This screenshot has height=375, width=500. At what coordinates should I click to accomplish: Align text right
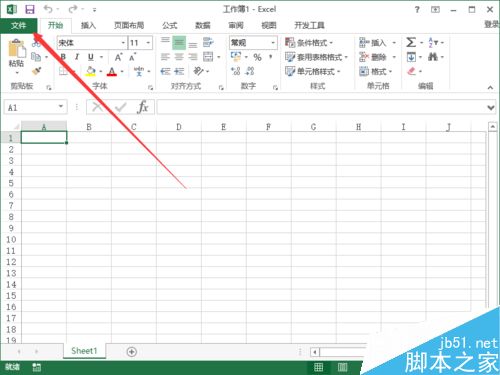193,57
